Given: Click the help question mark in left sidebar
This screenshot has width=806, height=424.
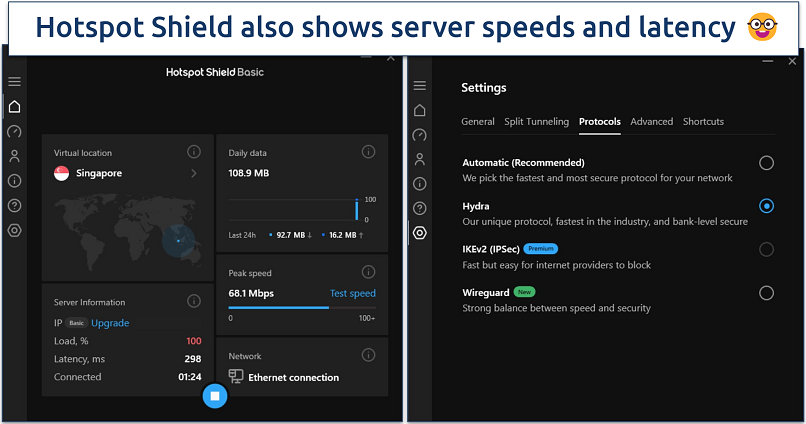Looking at the screenshot, I should (x=14, y=205).
